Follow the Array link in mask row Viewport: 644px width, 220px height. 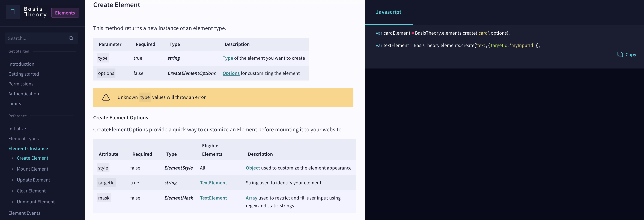point(251,198)
